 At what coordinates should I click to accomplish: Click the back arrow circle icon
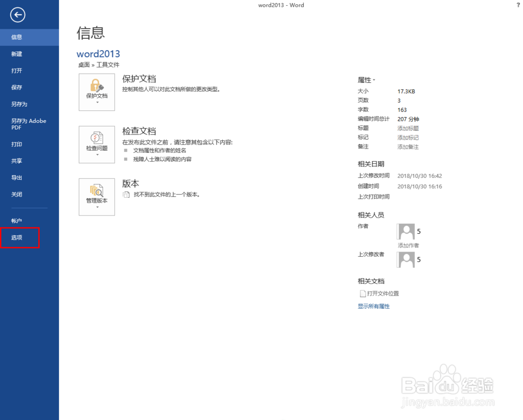pos(18,15)
